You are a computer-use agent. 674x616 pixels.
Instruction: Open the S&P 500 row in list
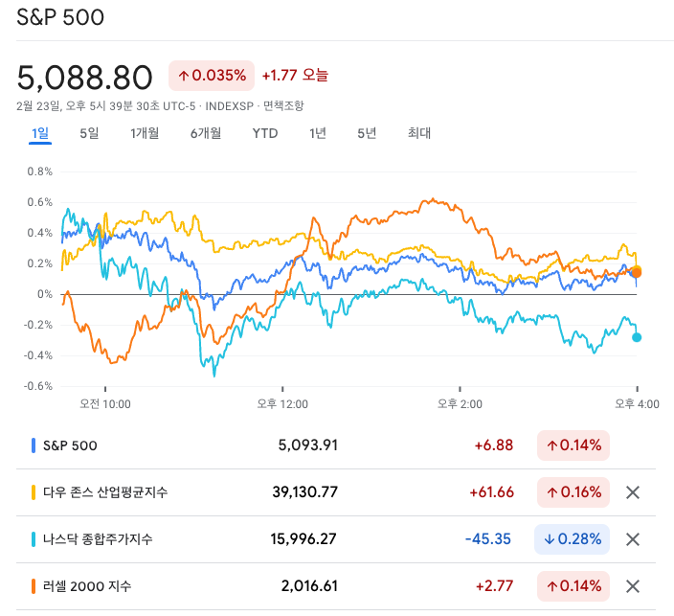pos(336,445)
